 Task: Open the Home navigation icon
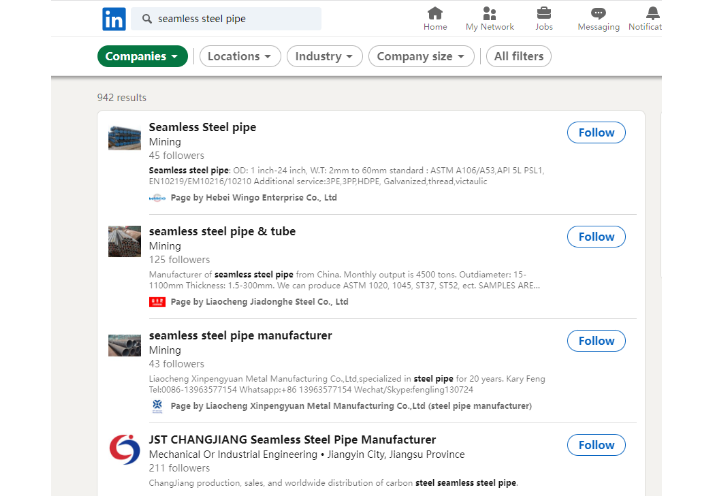tap(435, 13)
